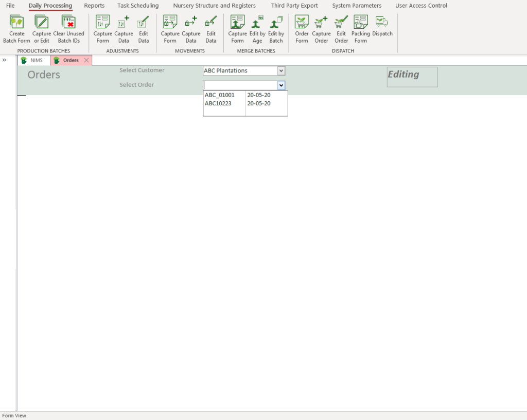This screenshot has width=527, height=420.
Task: Pick order ABC10223 from list
Action: [x=218, y=103]
